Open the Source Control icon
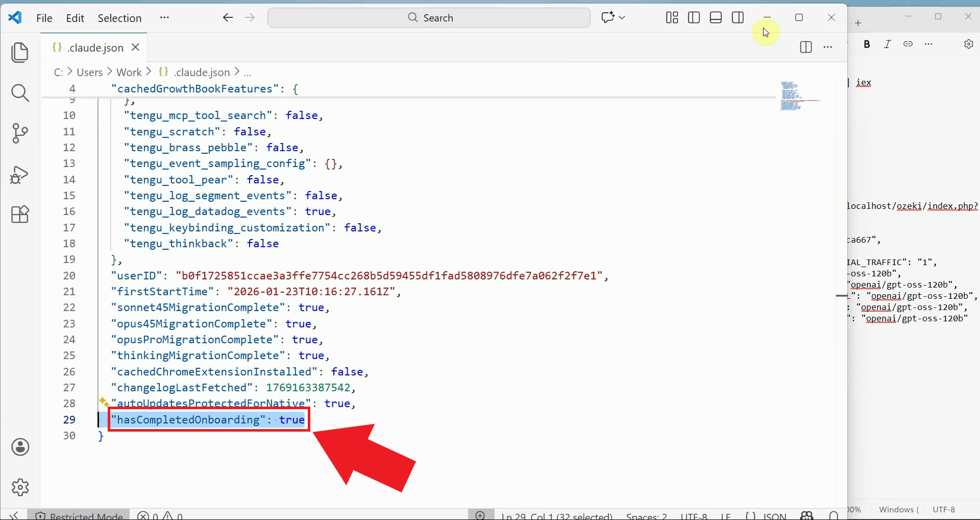This screenshot has height=520, width=980. point(20,133)
